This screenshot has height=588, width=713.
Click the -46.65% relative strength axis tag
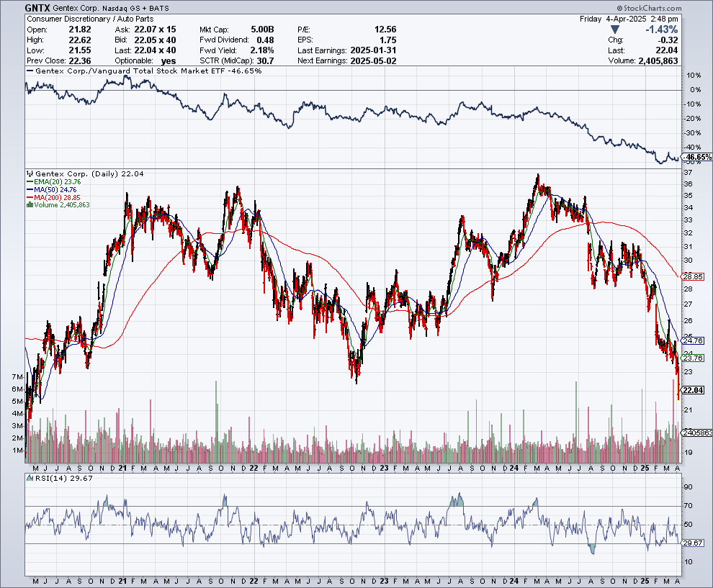point(698,157)
